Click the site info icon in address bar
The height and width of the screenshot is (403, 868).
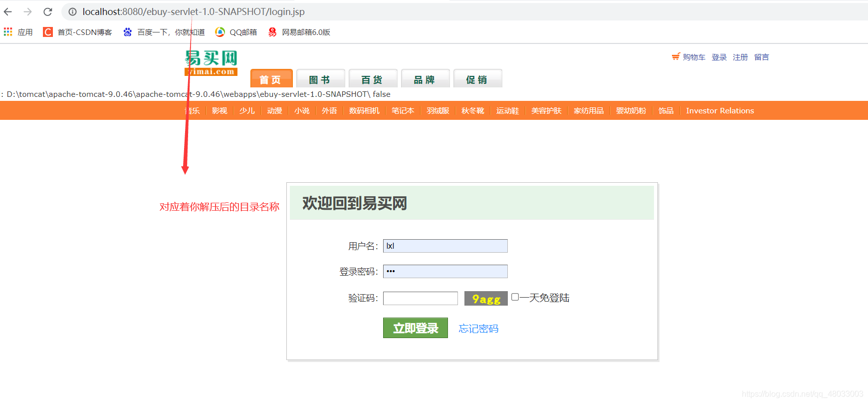coord(72,11)
